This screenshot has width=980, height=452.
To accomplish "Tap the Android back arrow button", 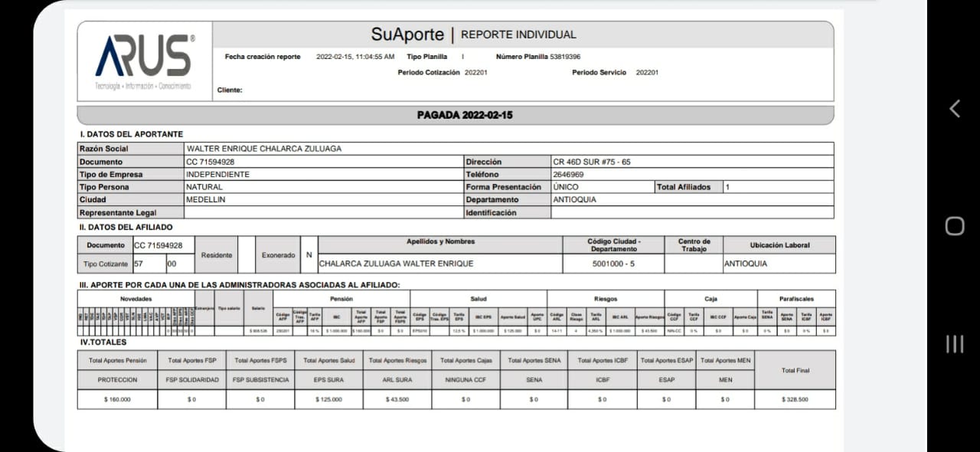I will [954, 109].
